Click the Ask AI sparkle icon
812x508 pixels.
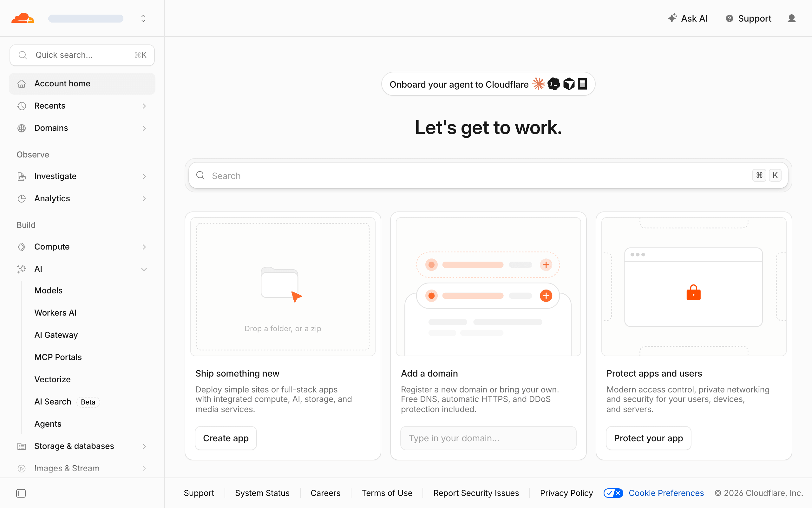tap(672, 18)
